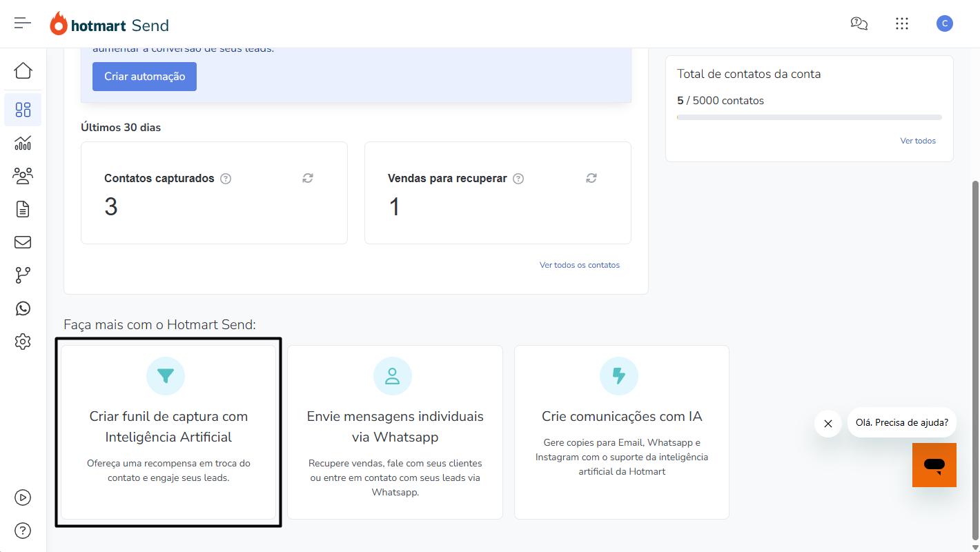Show help for Contatos capturados
Viewport: 980px width, 552px height.
click(226, 179)
